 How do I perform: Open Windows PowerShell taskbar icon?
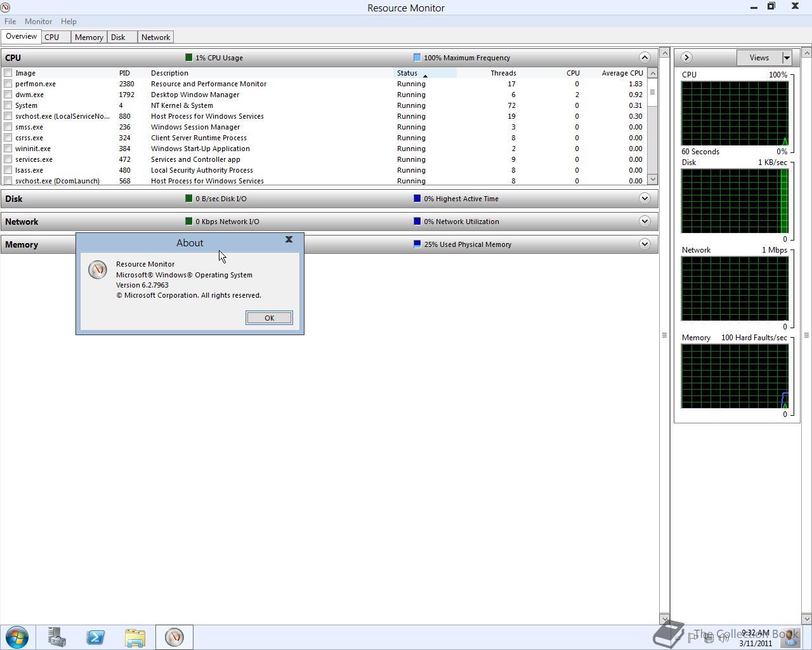point(96,637)
